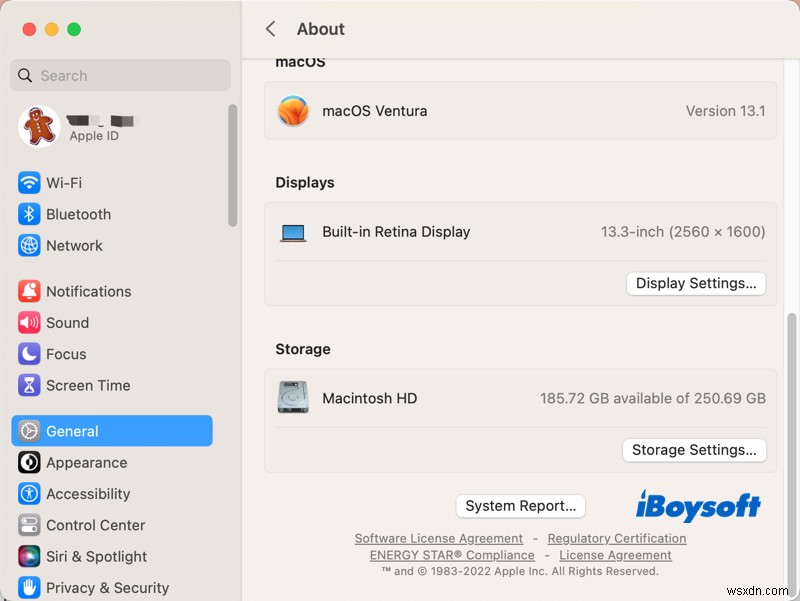Select Network in the sidebar
The height and width of the screenshot is (601, 800).
pyautogui.click(x=74, y=245)
